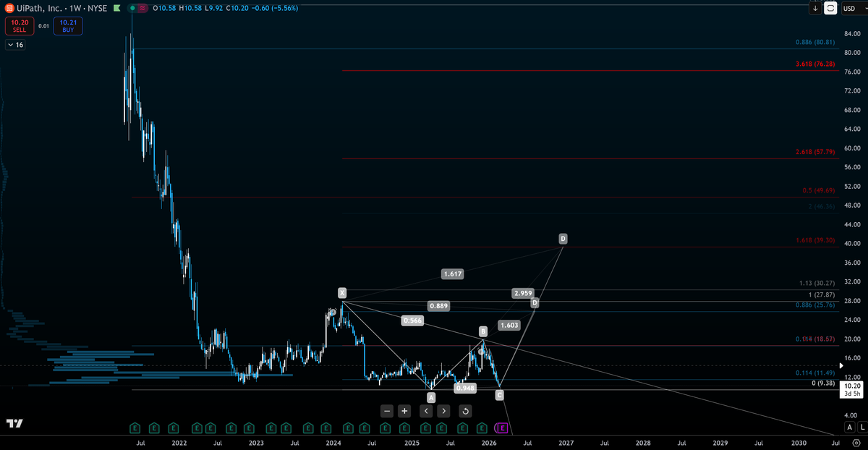This screenshot has height=450, width=868.
Task: Click Fib label 0 (9.38)
Action: [x=822, y=383]
